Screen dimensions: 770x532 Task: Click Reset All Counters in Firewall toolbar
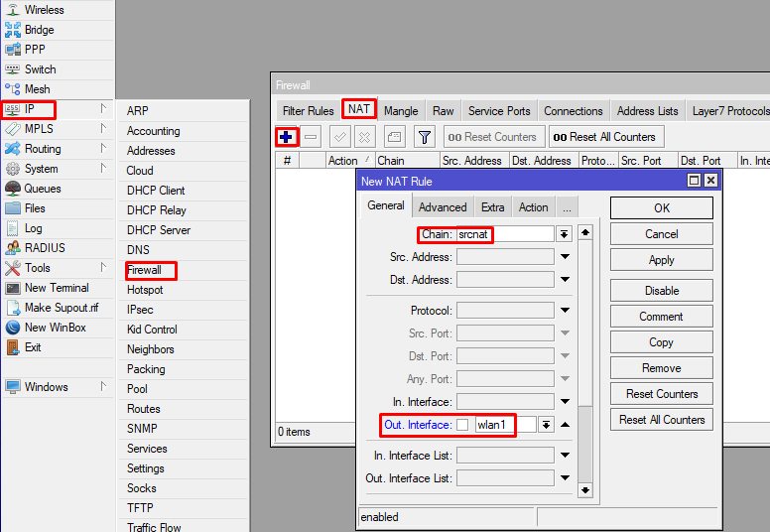[606, 137]
